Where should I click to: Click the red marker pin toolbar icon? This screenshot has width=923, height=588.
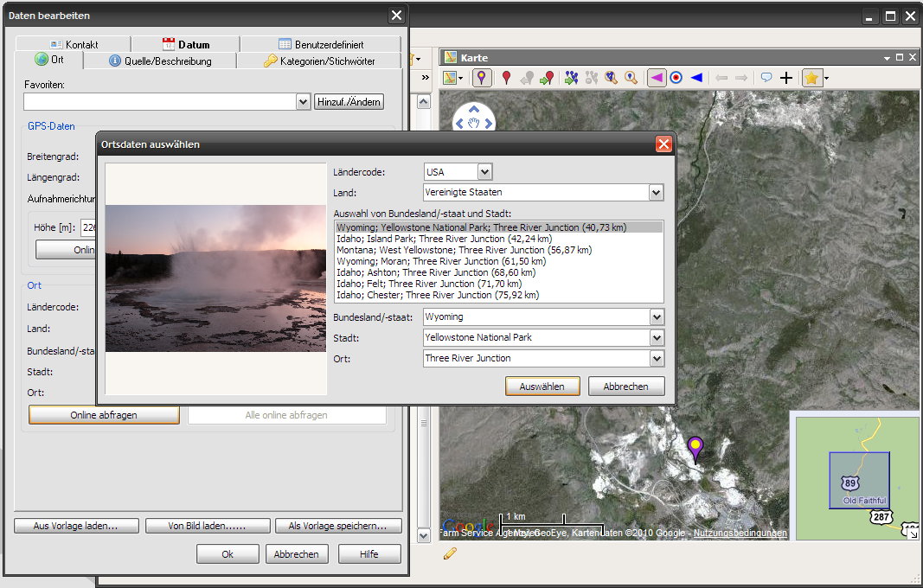[x=506, y=78]
